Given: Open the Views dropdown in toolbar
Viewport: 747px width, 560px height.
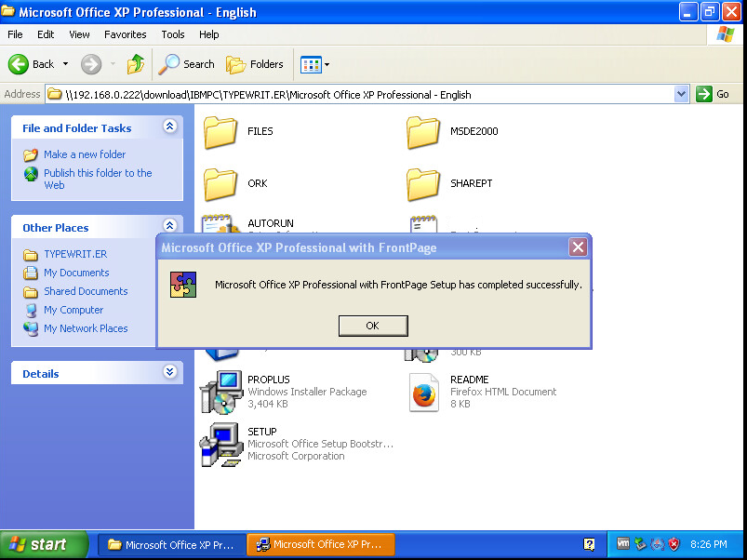Looking at the screenshot, I should [x=314, y=64].
